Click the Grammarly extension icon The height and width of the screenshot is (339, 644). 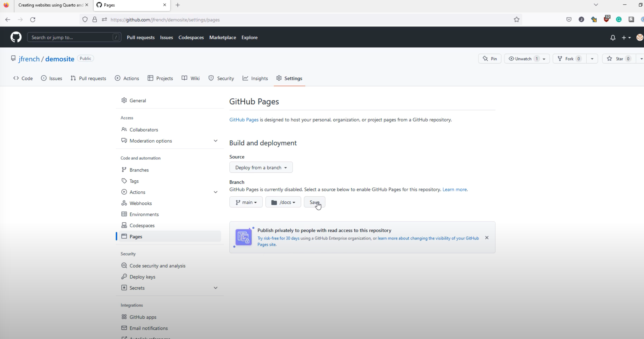pos(619,19)
